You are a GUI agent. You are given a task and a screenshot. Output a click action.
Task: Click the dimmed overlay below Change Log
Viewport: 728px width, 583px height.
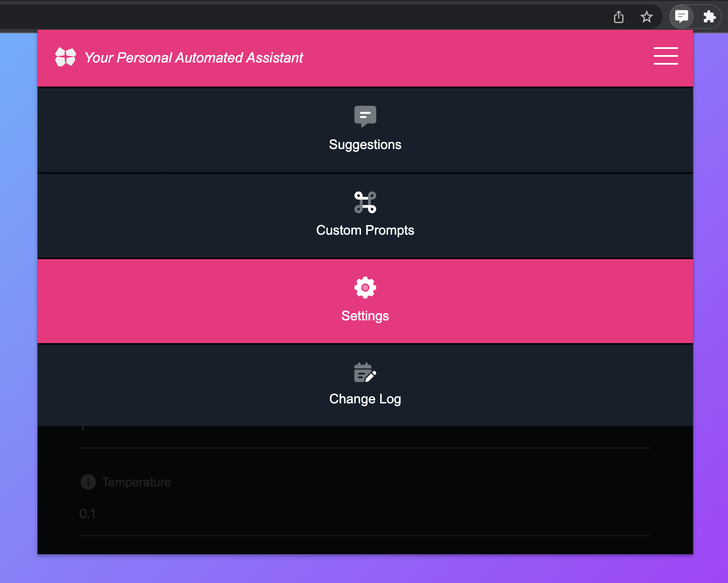(365, 489)
